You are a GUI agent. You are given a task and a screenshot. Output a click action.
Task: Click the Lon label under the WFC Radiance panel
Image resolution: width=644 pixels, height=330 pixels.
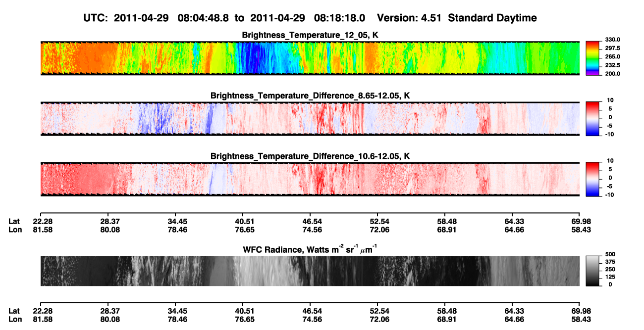(x=15, y=320)
